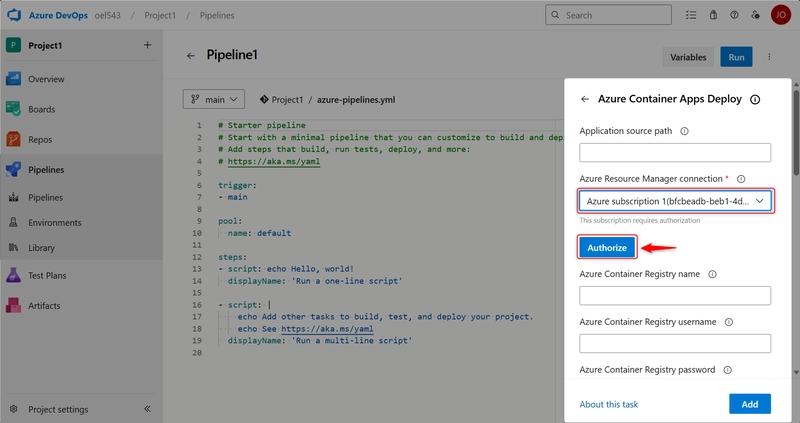Collapse sidebar with double chevron icon
Screen dimensions: 800x423
click(147, 409)
